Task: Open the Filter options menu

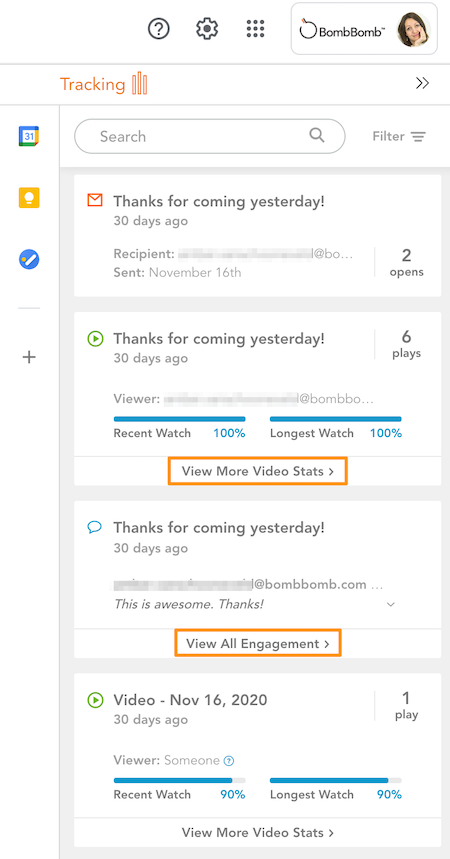Action: [x=399, y=136]
